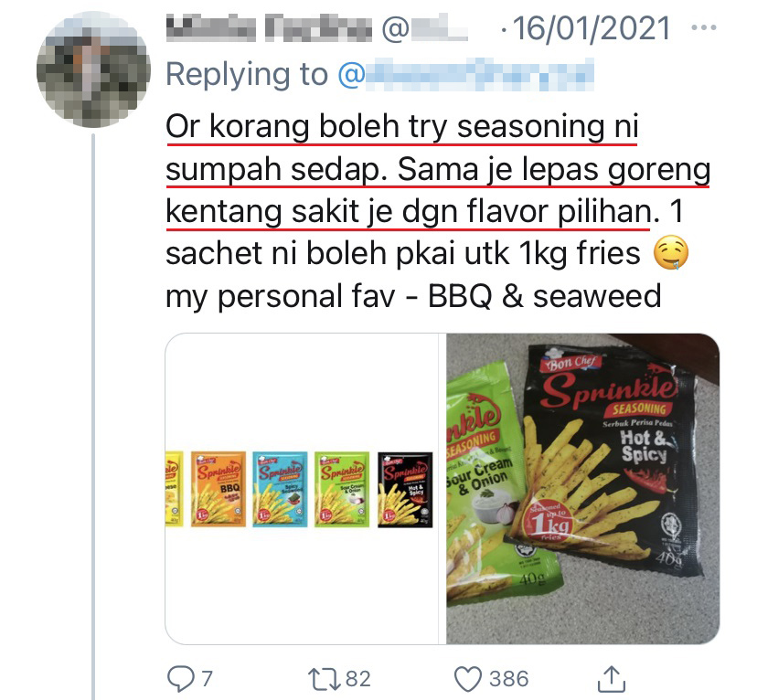Click the like count 386
This screenshot has width=757, height=700.
(x=509, y=679)
